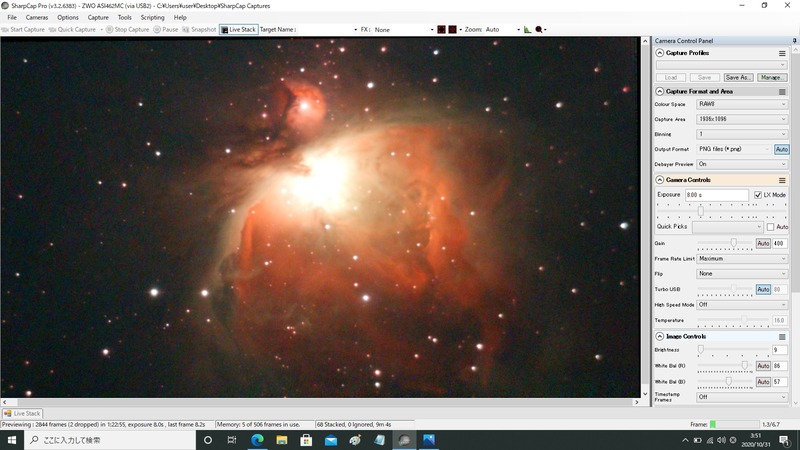Open the Options menu
The image size is (800, 450).
click(x=68, y=17)
